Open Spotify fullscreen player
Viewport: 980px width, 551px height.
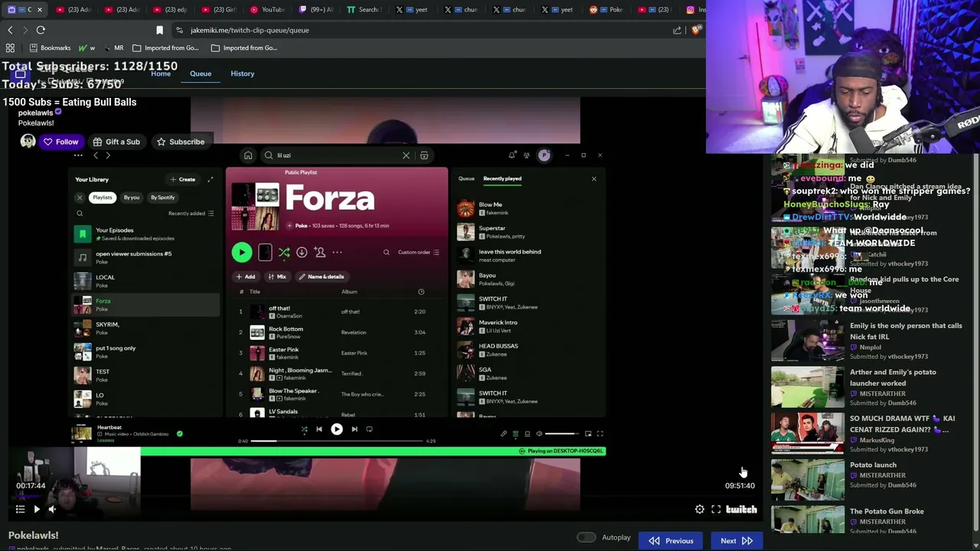(600, 434)
